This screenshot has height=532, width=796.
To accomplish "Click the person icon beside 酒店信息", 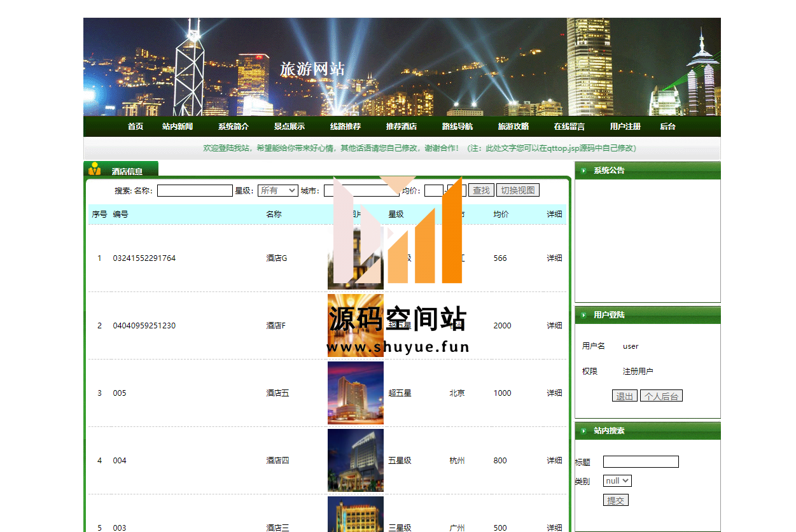I will coord(95,169).
